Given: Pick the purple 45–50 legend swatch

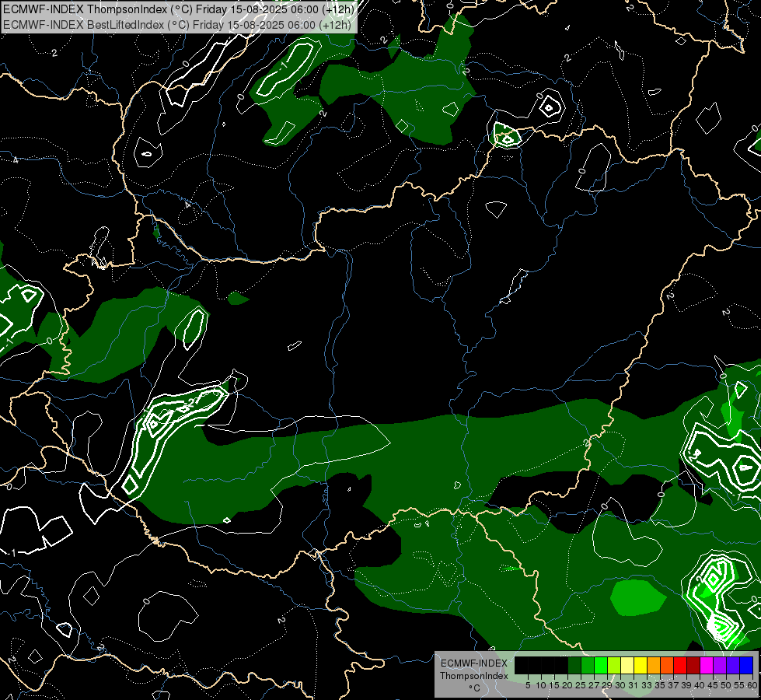Looking at the screenshot, I should point(720,665).
